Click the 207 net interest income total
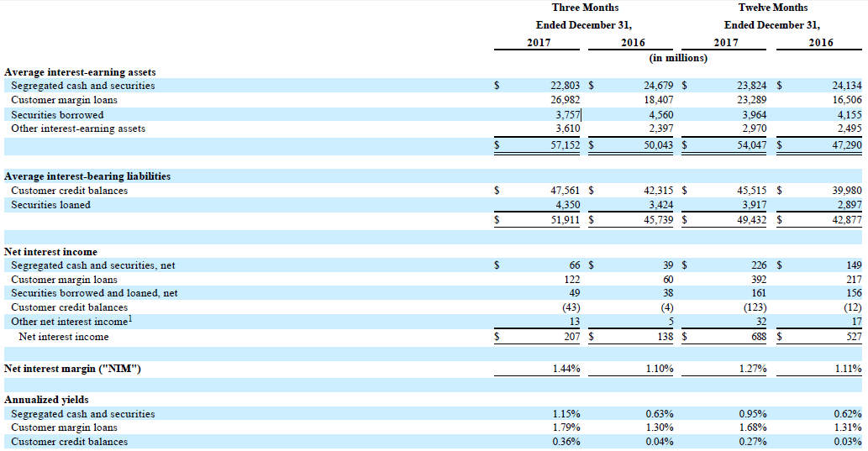 point(572,337)
